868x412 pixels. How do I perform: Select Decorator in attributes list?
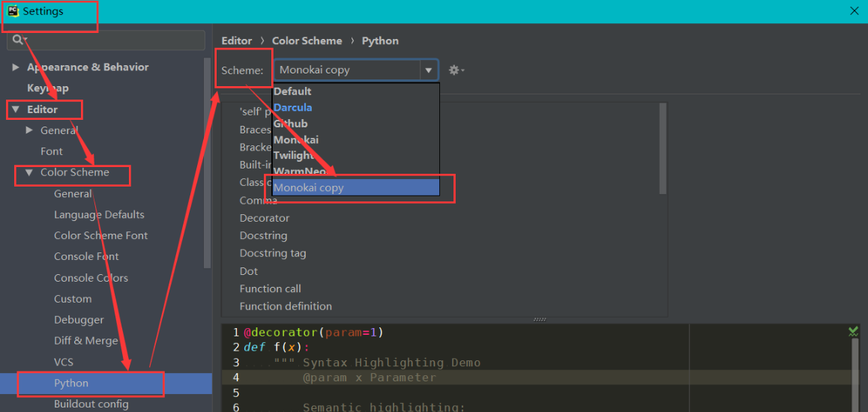tap(265, 219)
